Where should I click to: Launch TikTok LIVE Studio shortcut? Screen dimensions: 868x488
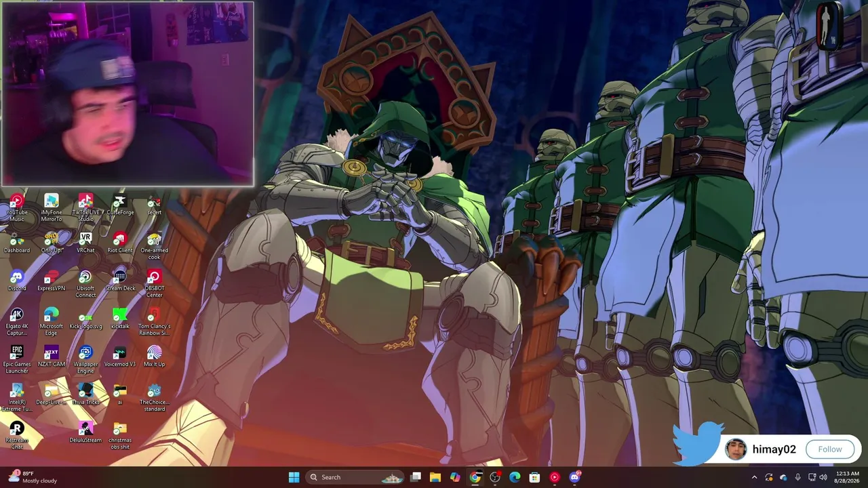tap(85, 207)
